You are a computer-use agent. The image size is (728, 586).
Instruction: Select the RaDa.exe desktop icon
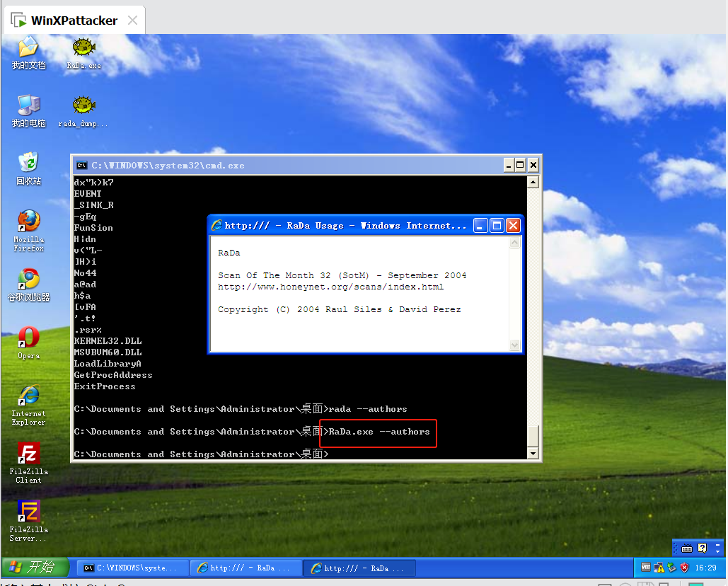pyautogui.click(x=84, y=54)
